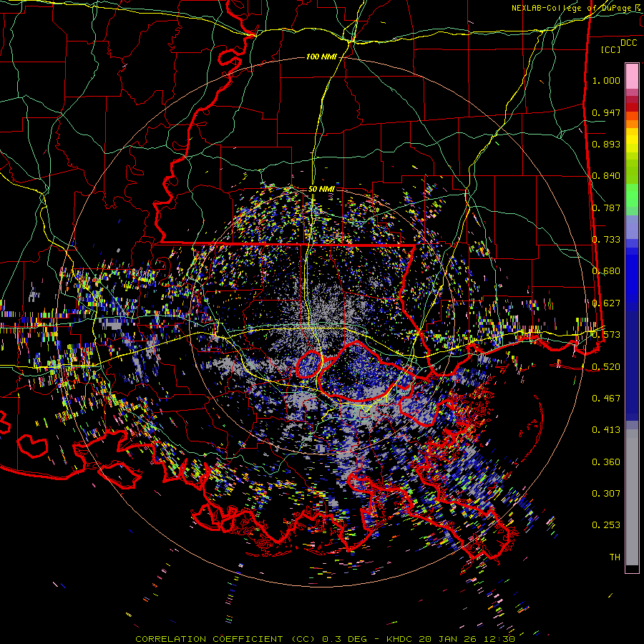Click the gray segment of the color bar

632,497
